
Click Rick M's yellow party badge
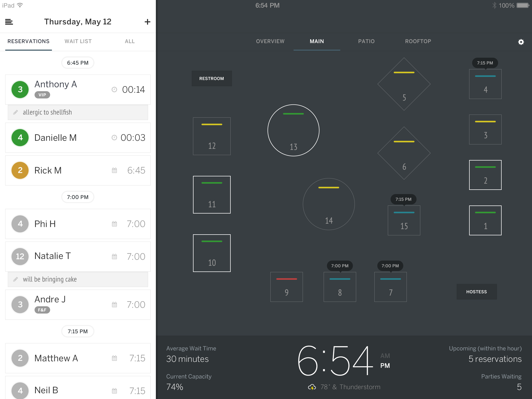(20, 170)
